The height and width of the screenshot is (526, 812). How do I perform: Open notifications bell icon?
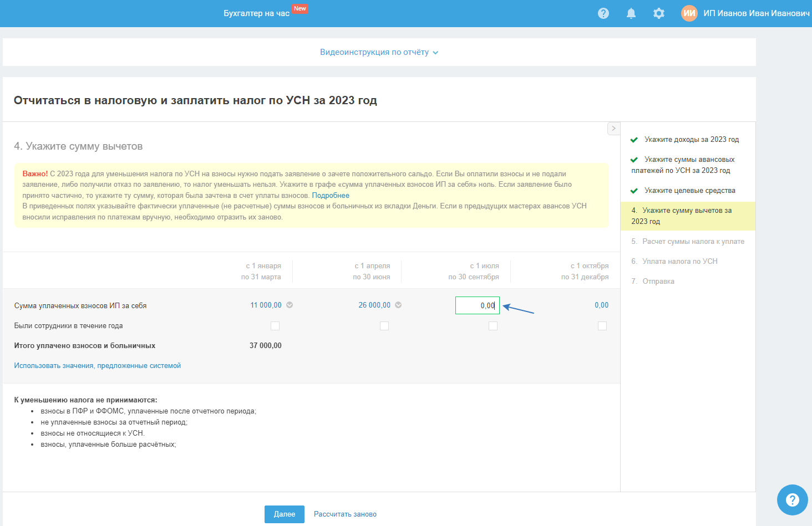pyautogui.click(x=631, y=13)
